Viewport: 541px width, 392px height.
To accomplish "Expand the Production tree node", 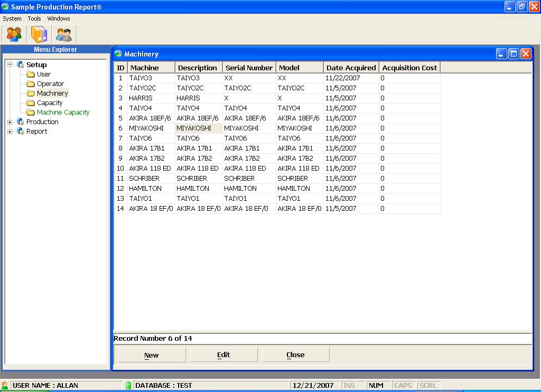I will 10,122.
